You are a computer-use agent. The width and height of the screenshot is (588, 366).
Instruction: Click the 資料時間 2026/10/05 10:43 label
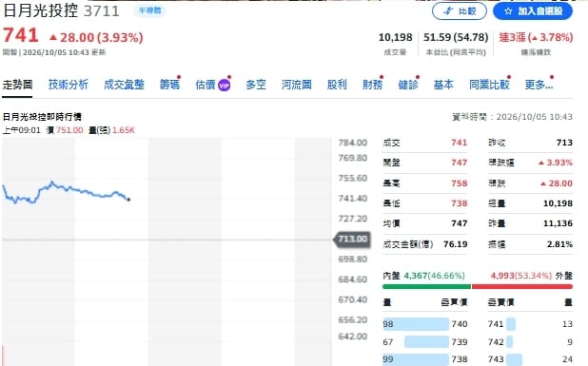click(512, 117)
